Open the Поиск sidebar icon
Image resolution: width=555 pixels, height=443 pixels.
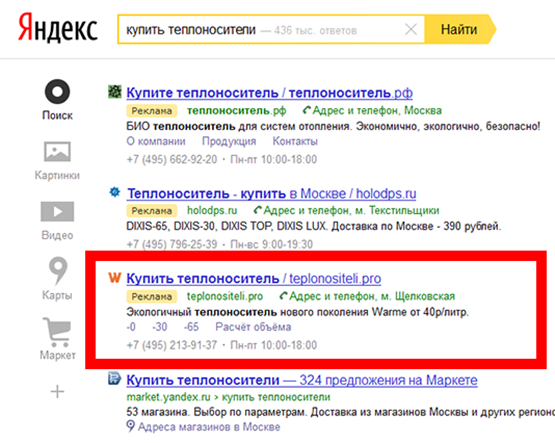tap(57, 92)
